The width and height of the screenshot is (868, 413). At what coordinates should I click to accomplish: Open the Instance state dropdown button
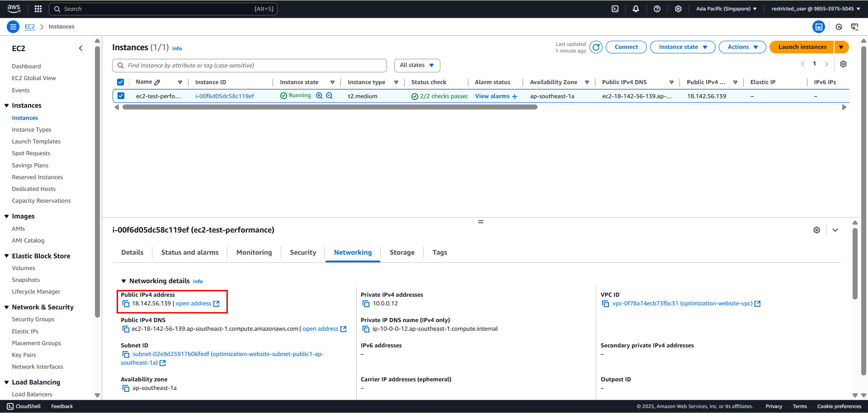683,47
